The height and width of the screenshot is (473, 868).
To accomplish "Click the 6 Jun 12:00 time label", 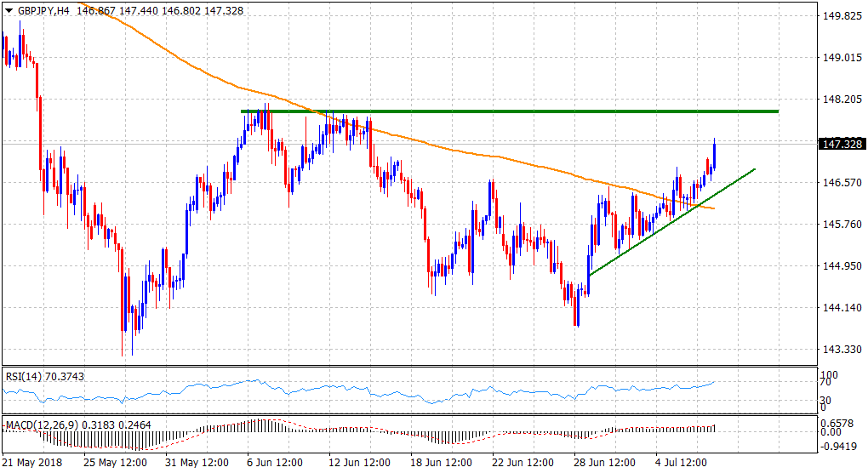I will click(274, 463).
